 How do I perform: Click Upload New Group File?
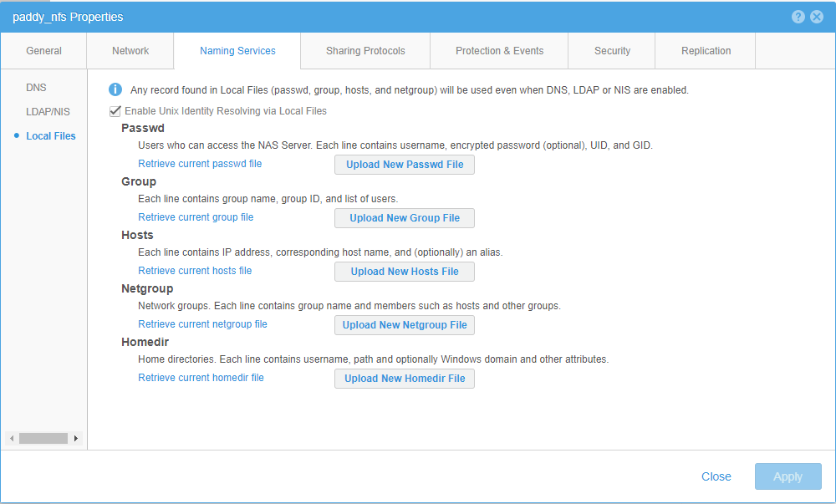point(404,217)
